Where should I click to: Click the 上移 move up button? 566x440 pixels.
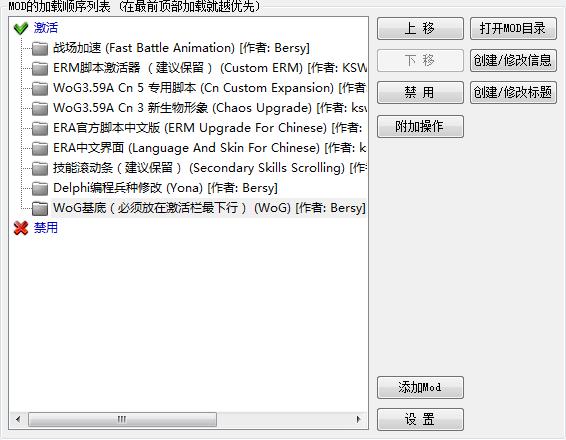point(420,29)
